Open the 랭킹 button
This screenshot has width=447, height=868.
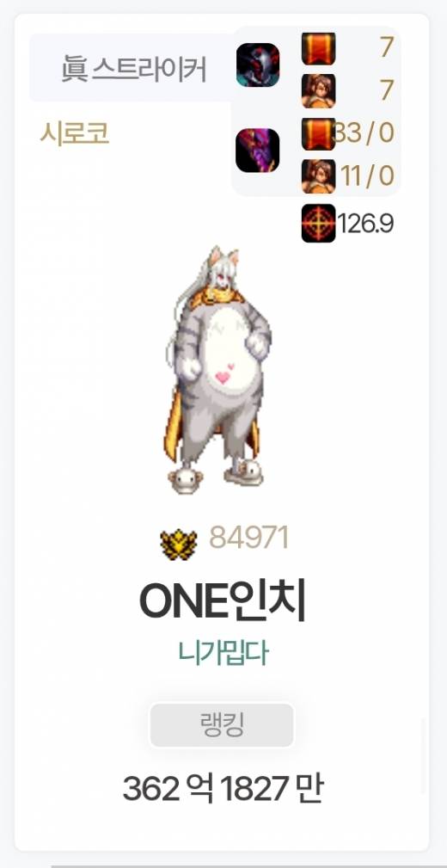click(x=222, y=725)
